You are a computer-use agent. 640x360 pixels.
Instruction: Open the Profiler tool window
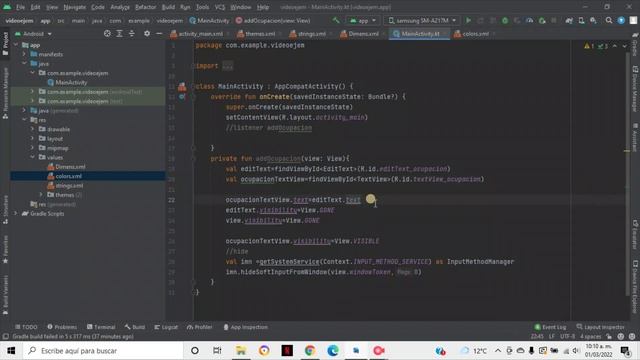[x=200, y=327]
